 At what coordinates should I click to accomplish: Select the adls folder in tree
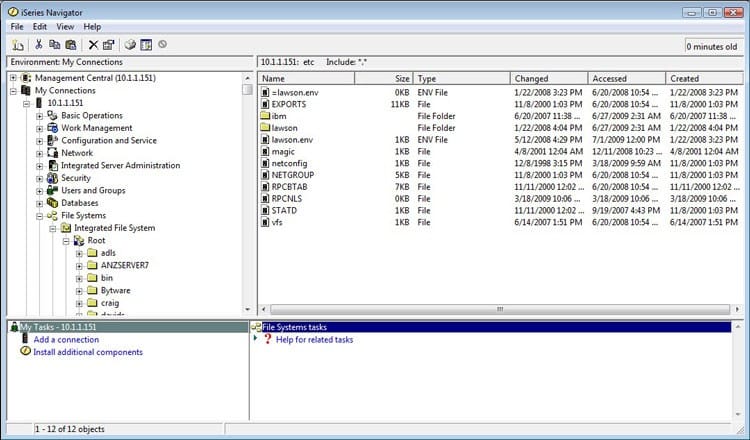pyautogui.click(x=108, y=253)
